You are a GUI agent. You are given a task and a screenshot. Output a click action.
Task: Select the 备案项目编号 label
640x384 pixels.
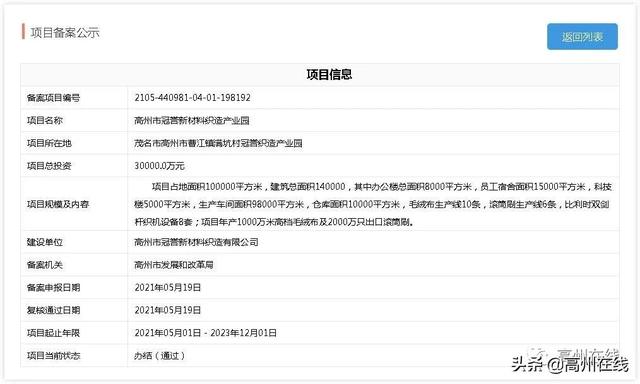click(x=53, y=98)
